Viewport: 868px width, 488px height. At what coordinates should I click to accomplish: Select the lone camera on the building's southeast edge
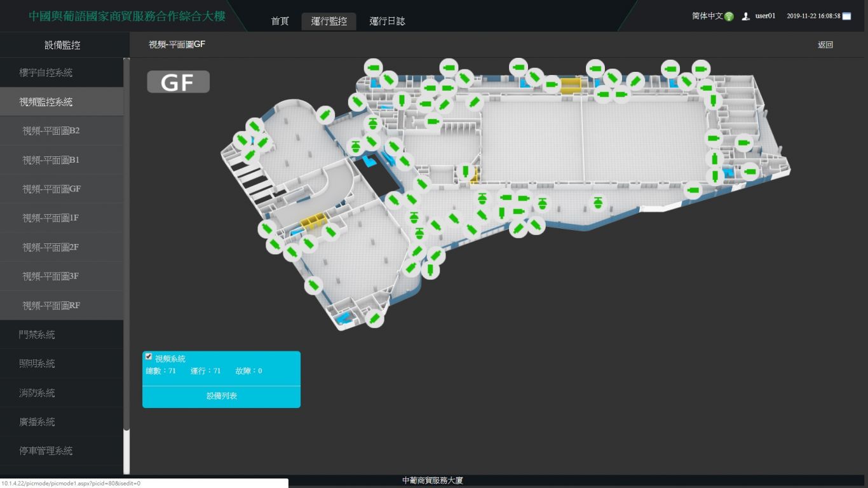point(693,190)
